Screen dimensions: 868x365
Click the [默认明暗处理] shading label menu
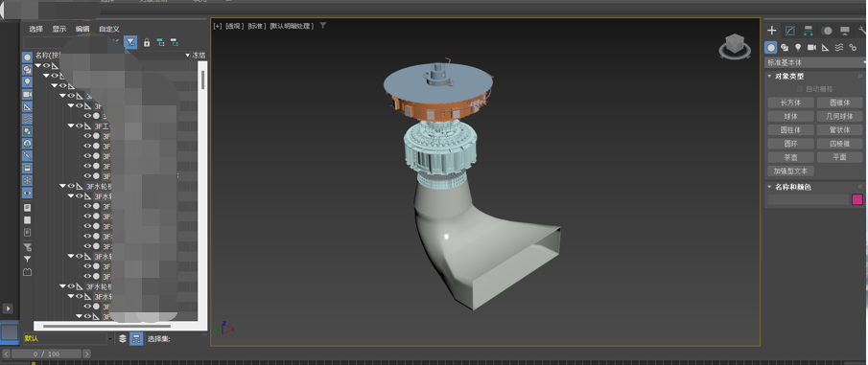coord(292,26)
